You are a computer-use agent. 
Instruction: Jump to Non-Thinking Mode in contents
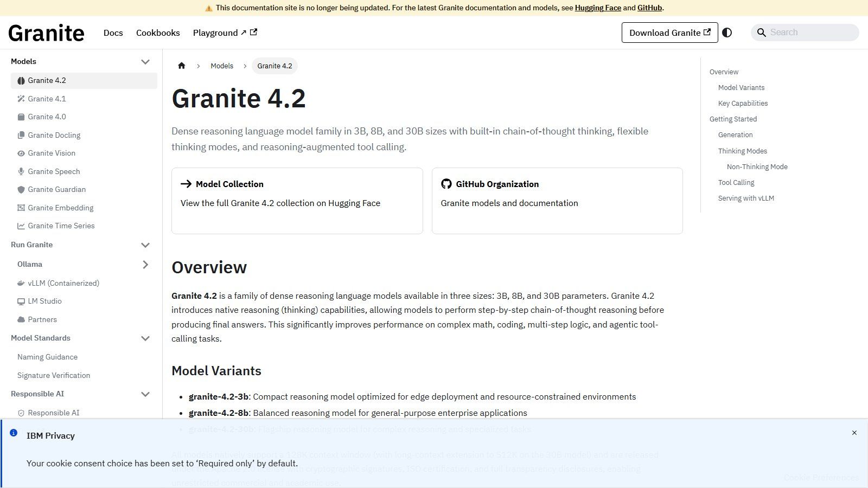pyautogui.click(x=757, y=166)
